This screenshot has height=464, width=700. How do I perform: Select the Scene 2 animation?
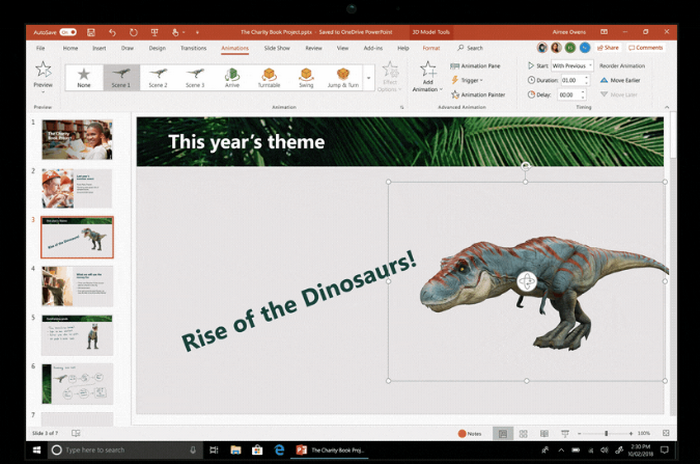pyautogui.click(x=158, y=78)
